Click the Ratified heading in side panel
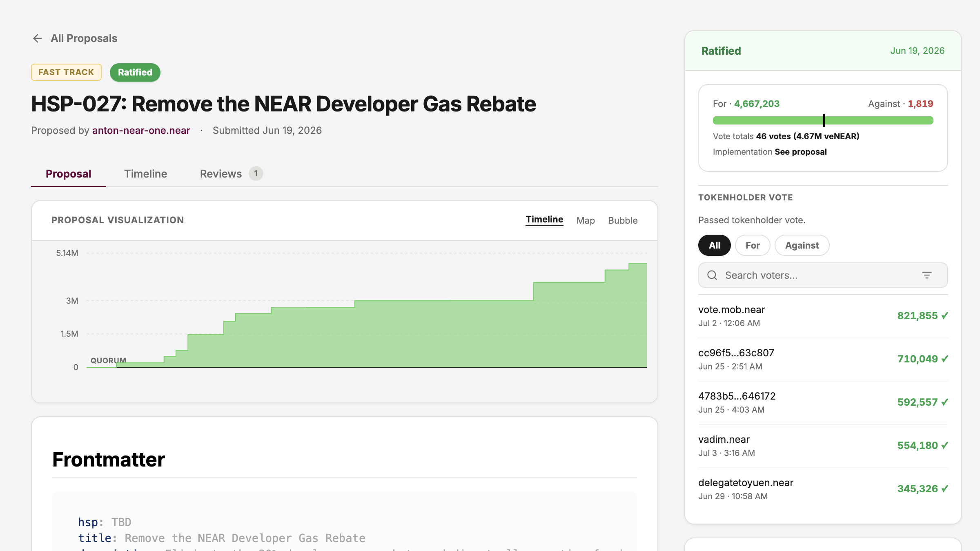This screenshot has width=980, height=551. click(x=721, y=51)
